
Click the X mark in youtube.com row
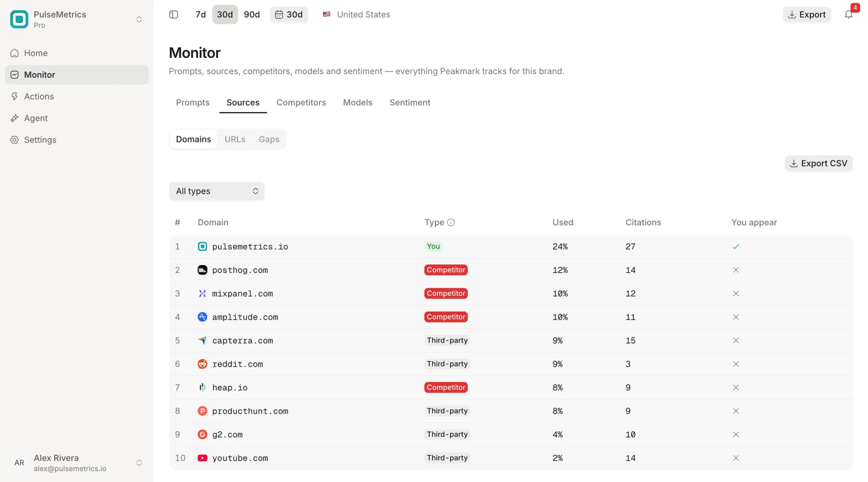pos(736,458)
